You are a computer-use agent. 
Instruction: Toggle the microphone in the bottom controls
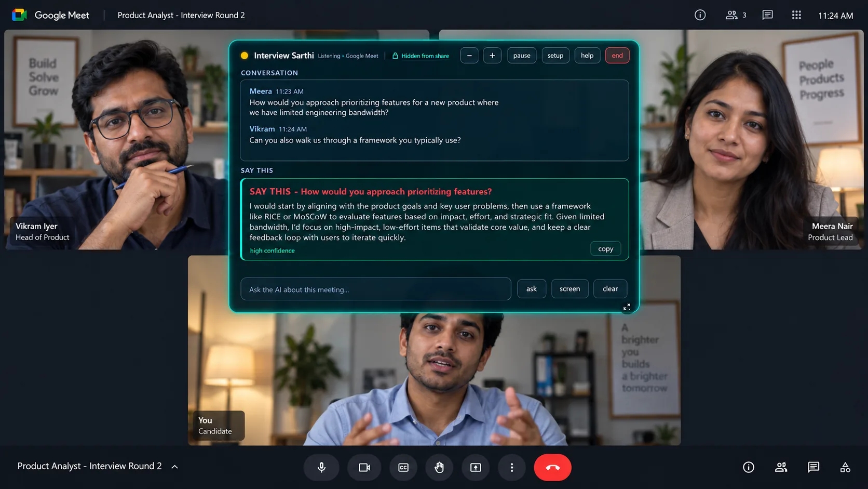pos(321,467)
